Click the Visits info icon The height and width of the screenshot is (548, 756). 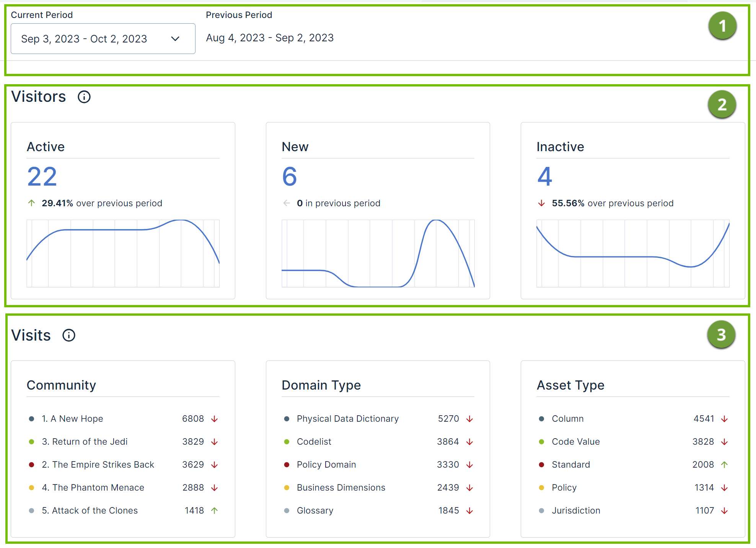click(x=68, y=336)
